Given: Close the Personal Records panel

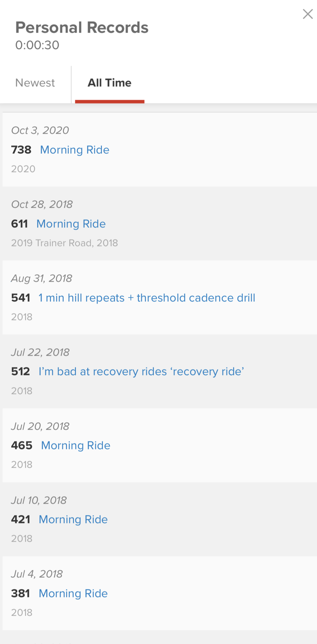Looking at the screenshot, I should 307,14.
